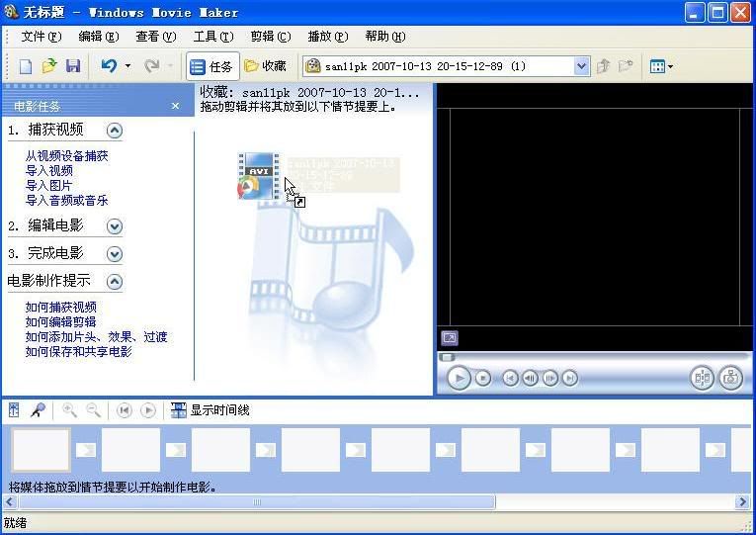The image size is (756, 535).
Task: Click the Split Clip button under the preview
Action: pyautogui.click(x=702, y=378)
